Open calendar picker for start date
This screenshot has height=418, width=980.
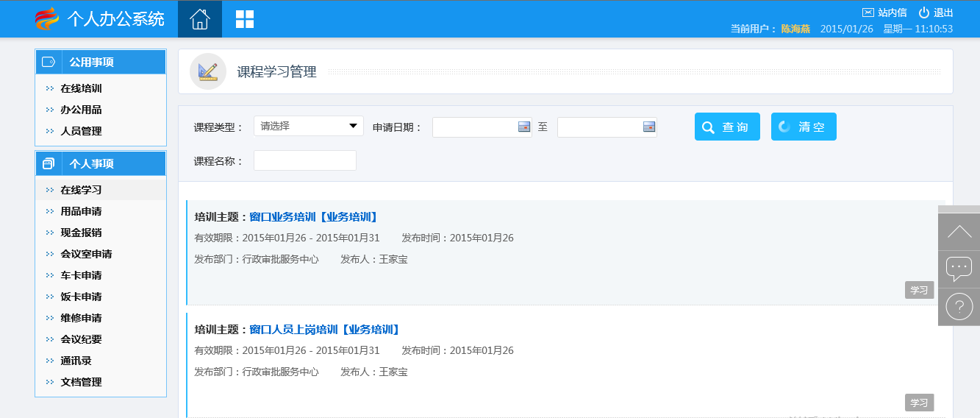523,127
